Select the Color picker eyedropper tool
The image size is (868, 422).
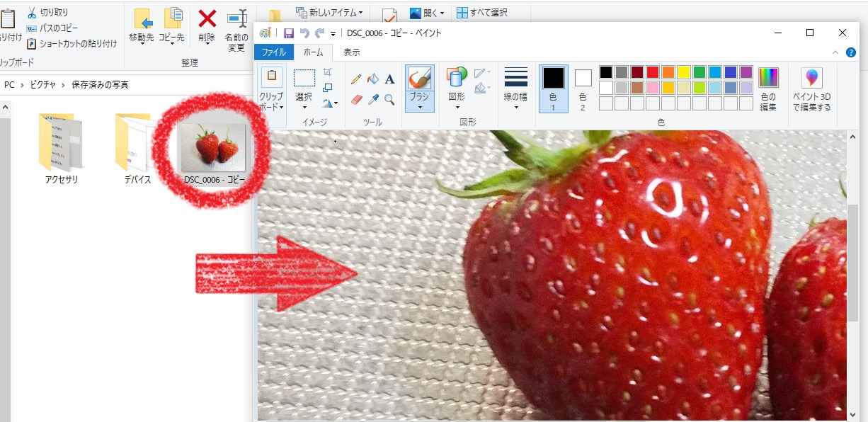point(373,99)
